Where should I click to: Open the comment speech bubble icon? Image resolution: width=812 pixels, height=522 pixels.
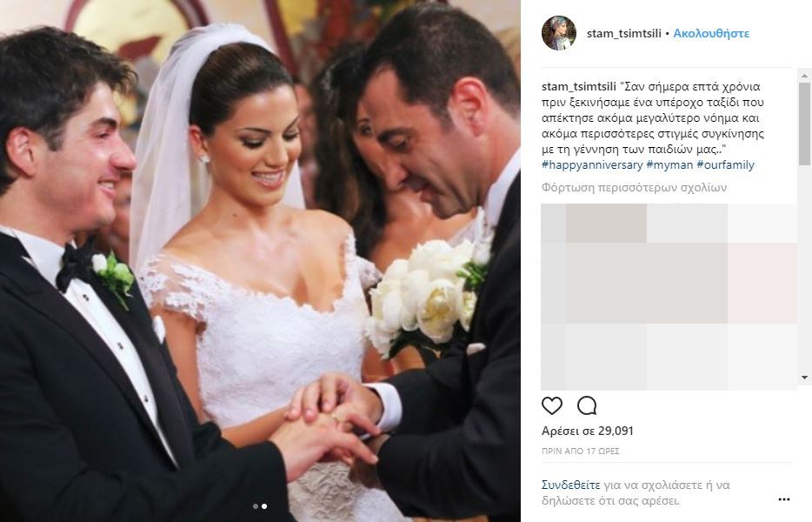587,406
